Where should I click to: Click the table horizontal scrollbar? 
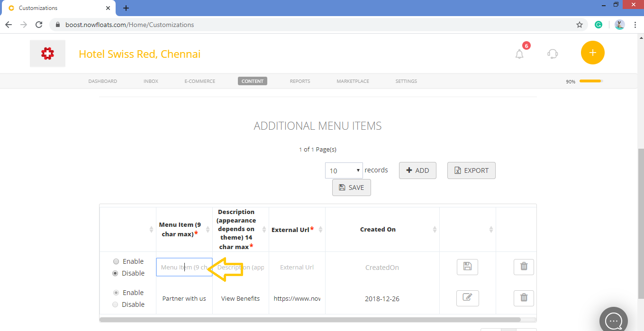(x=310, y=320)
